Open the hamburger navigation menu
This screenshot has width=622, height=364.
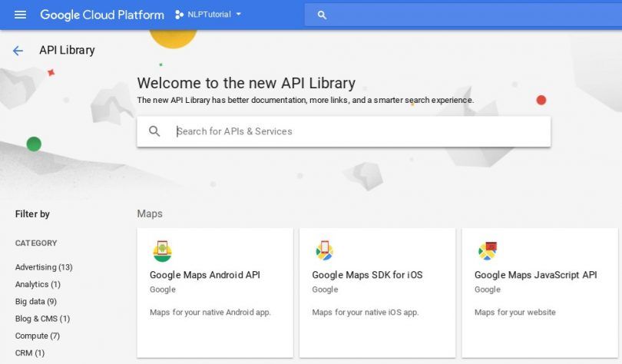pos(20,15)
